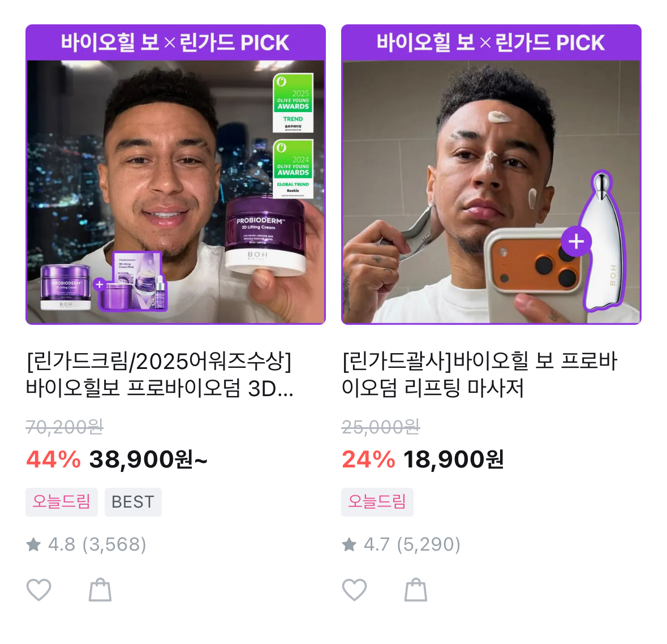The width and height of the screenshot is (667, 644).
Task: Tap the heart icon for lifting massager
Action: [354, 590]
